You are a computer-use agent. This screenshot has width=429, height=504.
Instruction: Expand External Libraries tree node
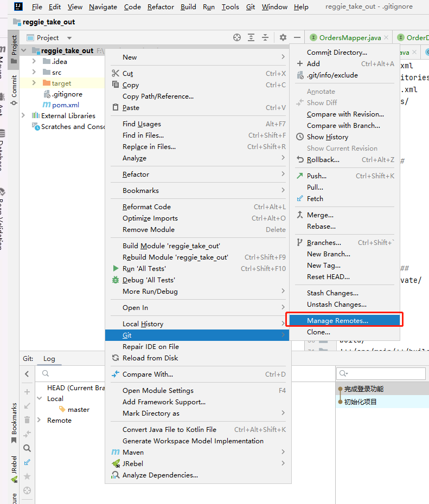point(23,115)
